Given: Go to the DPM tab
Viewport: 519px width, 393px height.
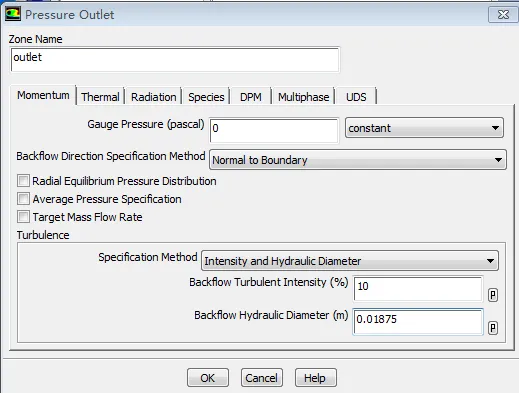Looking at the screenshot, I should pos(251,97).
